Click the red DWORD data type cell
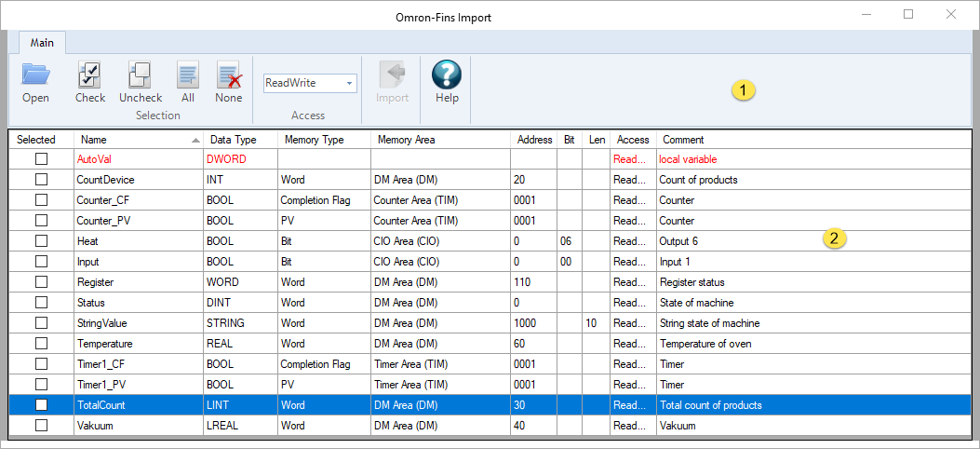This screenshot has width=980, height=449. (x=240, y=159)
